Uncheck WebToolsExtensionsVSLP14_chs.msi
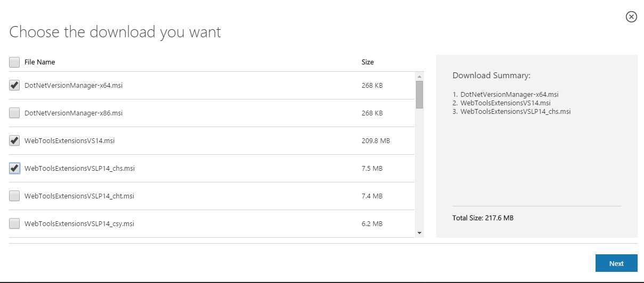This screenshot has width=644, height=283. pyautogui.click(x=14, y=169)
